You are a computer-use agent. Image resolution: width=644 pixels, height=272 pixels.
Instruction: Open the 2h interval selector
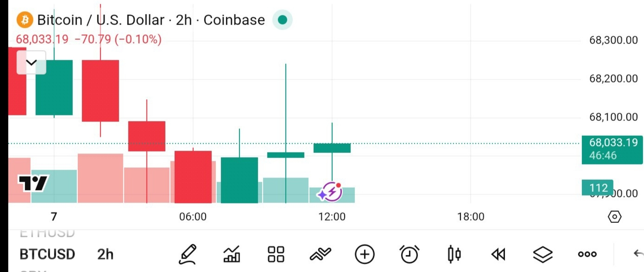105,254
